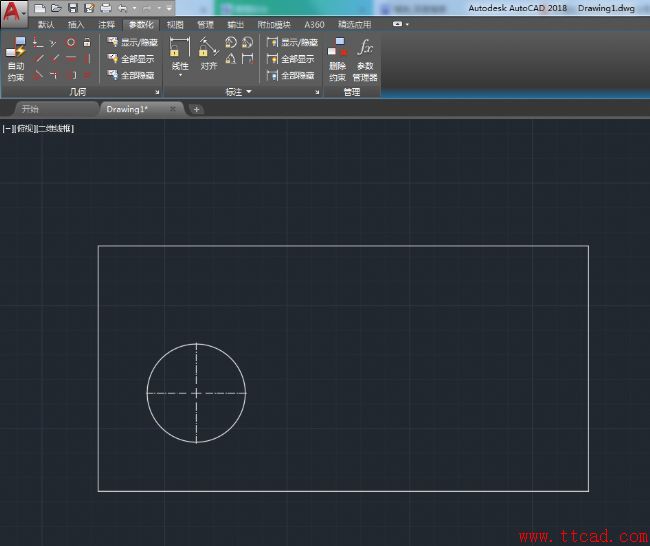Viewport: 650px width, 546px height.
Task: Redo the undone action
Action: click(x=147, y=8)
